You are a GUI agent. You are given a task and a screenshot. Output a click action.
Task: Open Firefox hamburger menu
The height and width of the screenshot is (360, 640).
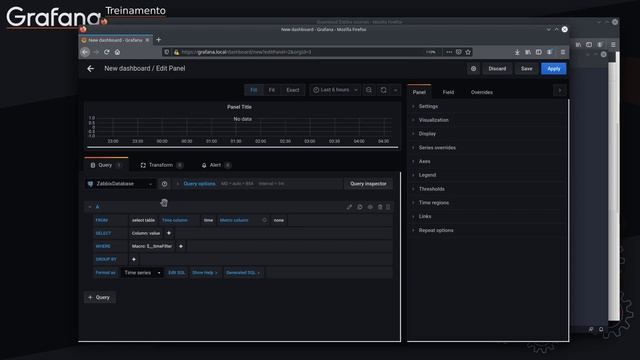(563, 52)
